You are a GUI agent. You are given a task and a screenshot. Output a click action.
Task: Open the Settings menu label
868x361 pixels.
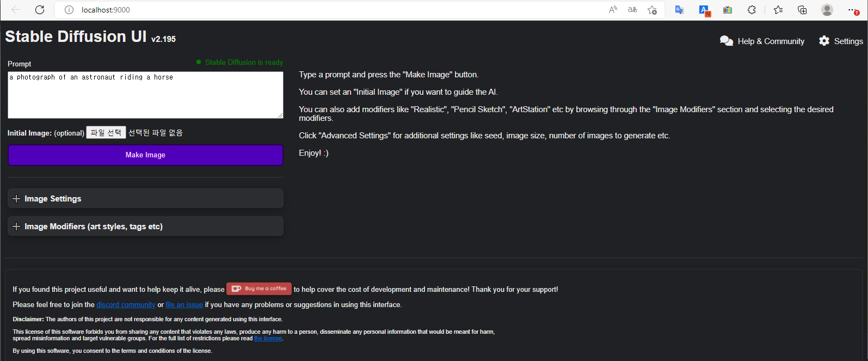848,41
